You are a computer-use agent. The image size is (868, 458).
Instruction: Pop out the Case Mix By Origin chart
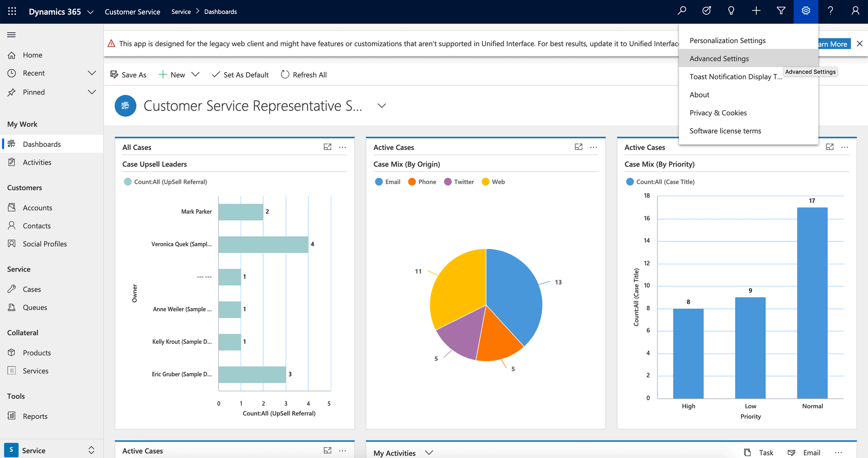tap(579, 147)
